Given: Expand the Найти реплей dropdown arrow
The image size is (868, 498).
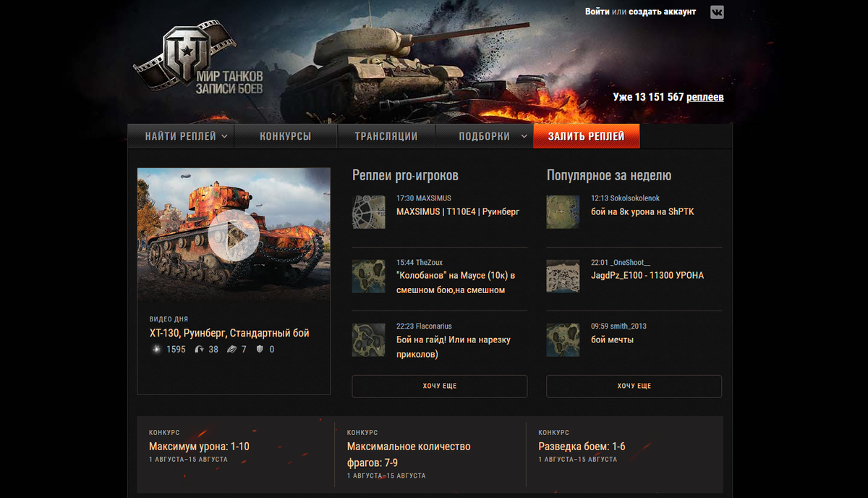Looking at the screenshot, I should (x=224, y=136).
